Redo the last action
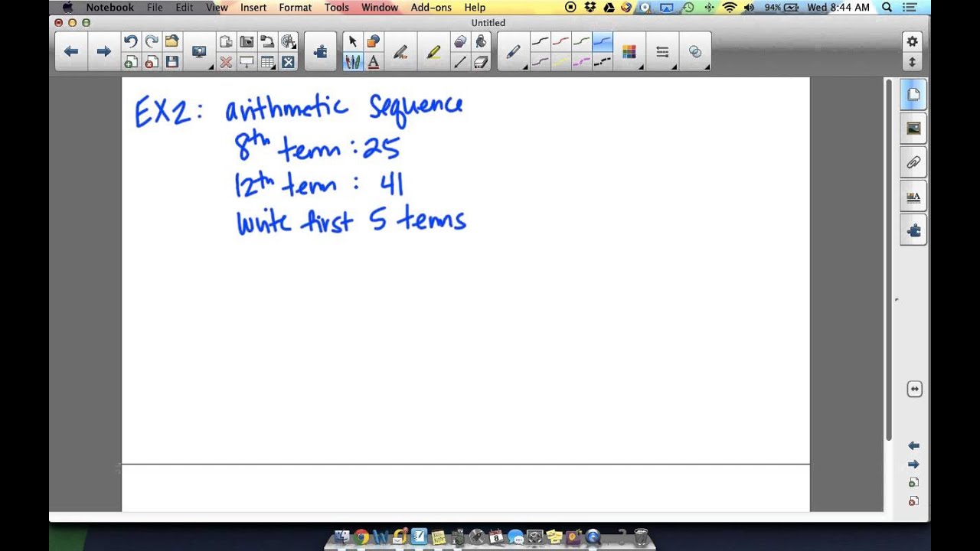The width and height of the screenshot is (980, 551). (x=152, y=41)
